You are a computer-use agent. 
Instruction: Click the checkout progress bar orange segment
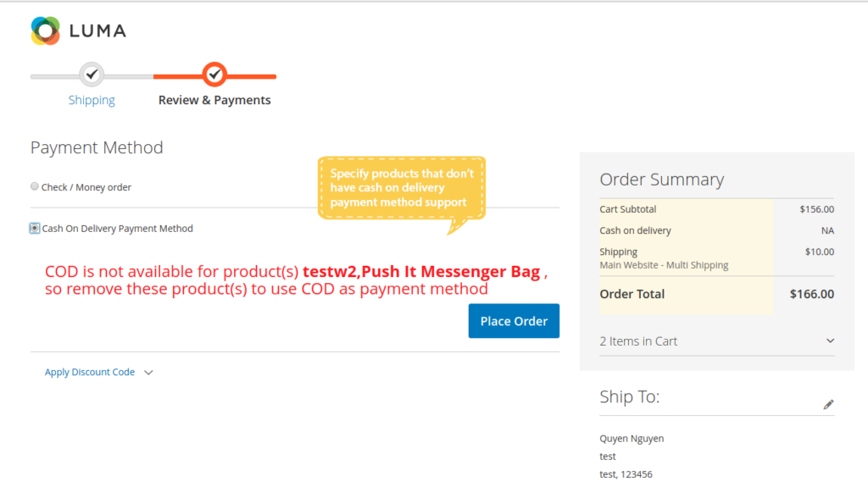(254, 76)
